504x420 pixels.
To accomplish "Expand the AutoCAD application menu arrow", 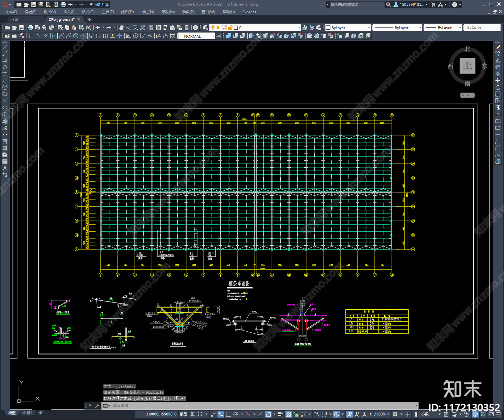I will point(10,4).
